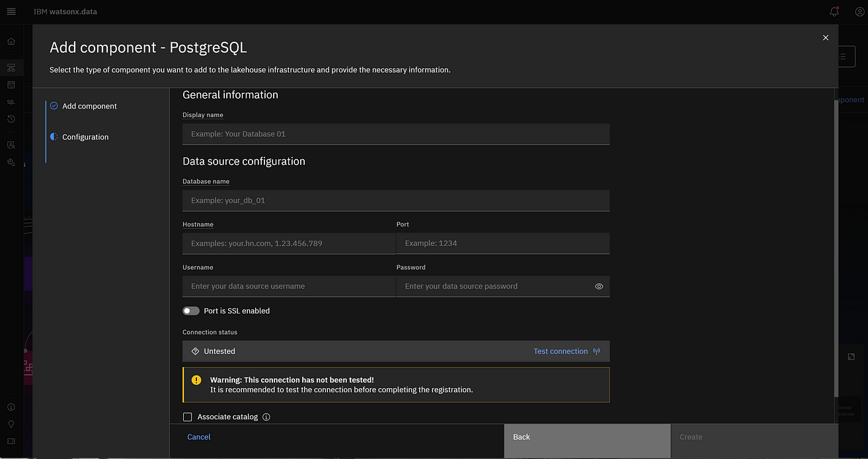The width and height of the screenshot is (868, 459).
Task: Open the info icon in the sidebar
Action: tap(11, 407)
